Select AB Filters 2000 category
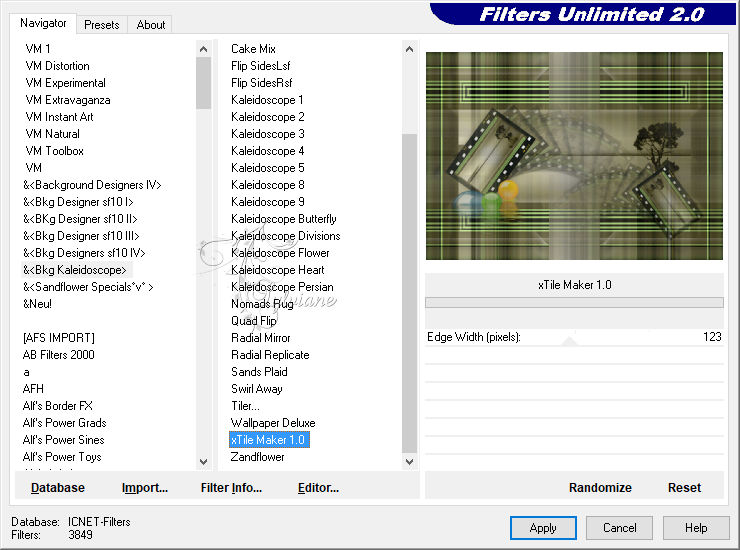The height and width of the screenshot is (550, 740). point(59,355)
